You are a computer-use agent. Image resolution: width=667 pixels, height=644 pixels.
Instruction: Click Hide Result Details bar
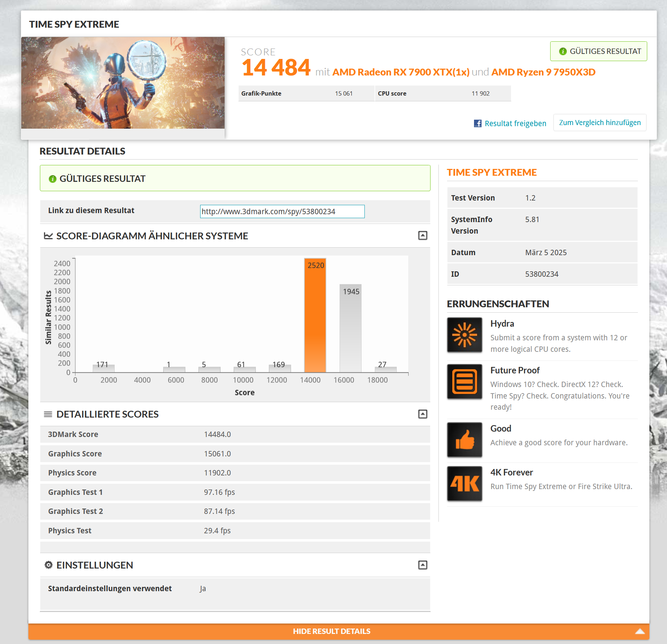point(339,631)
